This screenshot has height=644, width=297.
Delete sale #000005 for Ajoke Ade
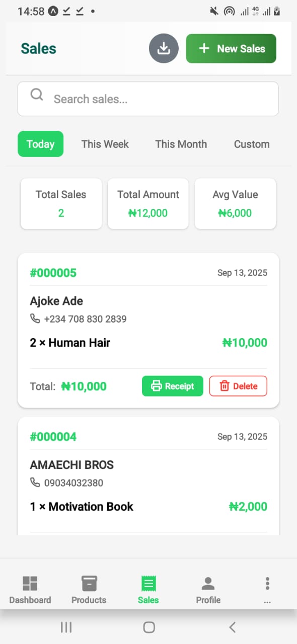pyautogui.click(x=238, y=386)
